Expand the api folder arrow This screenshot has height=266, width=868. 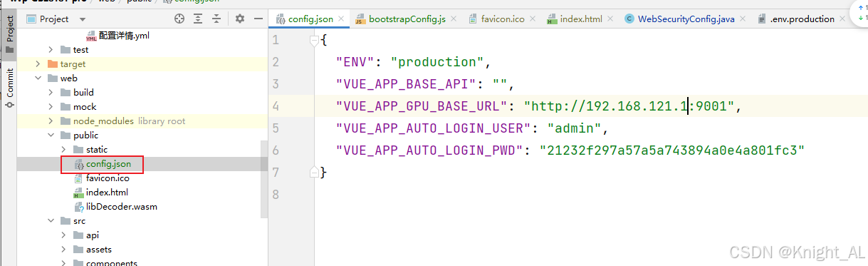point(64,235)
